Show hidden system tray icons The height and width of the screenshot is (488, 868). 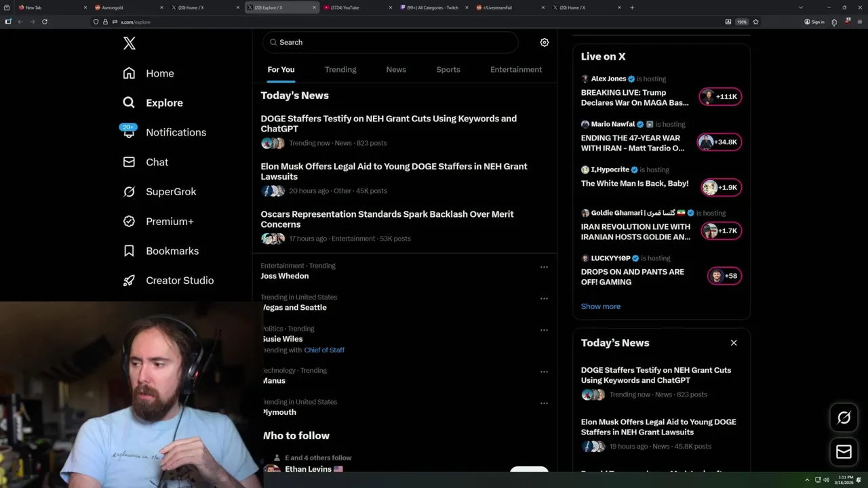point(807,480)
